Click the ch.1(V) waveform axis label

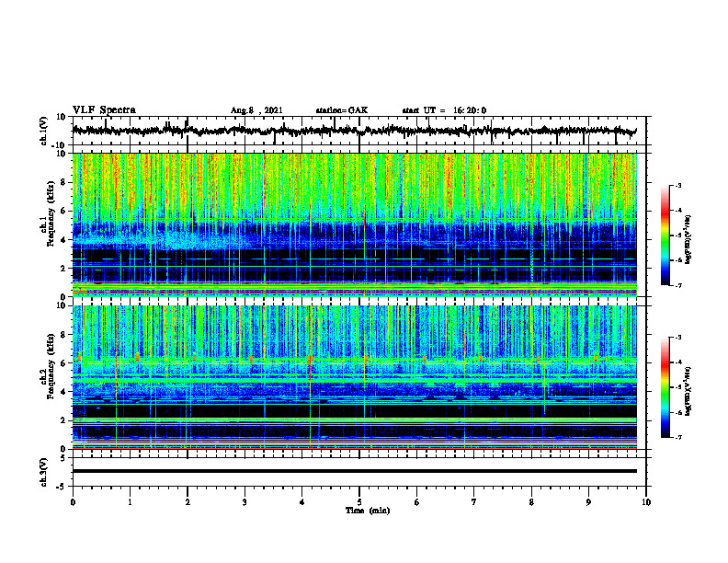44,131
